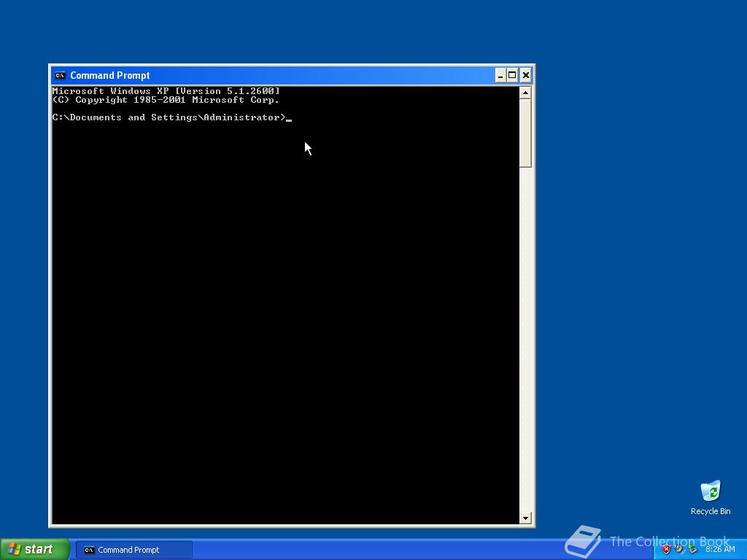The width and height of the screenshot is (747, 560).
Task: Click the console scrollbar down arrow
Action: click(x=525, y=518)
